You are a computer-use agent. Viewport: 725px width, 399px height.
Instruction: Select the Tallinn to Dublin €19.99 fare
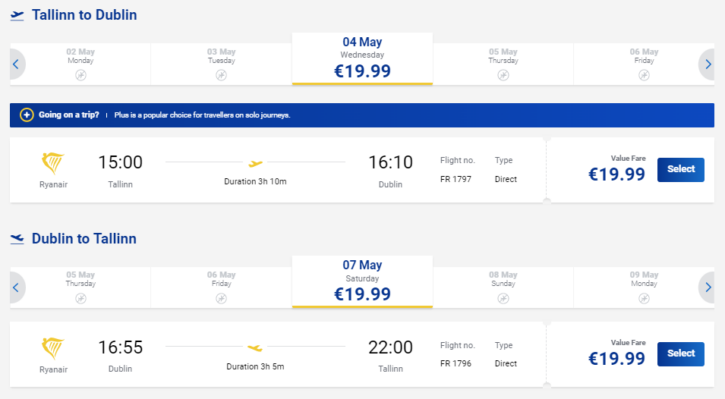(x=681, y=170)
